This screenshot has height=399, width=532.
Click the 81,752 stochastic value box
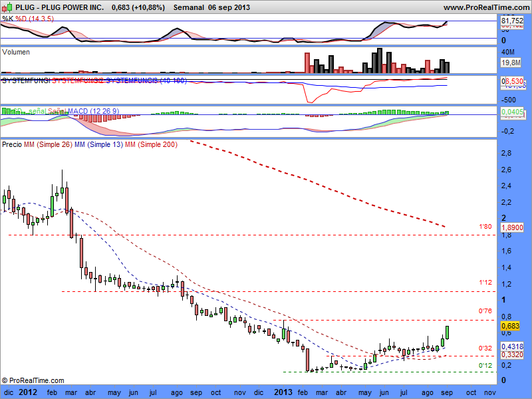pos(512,21)
